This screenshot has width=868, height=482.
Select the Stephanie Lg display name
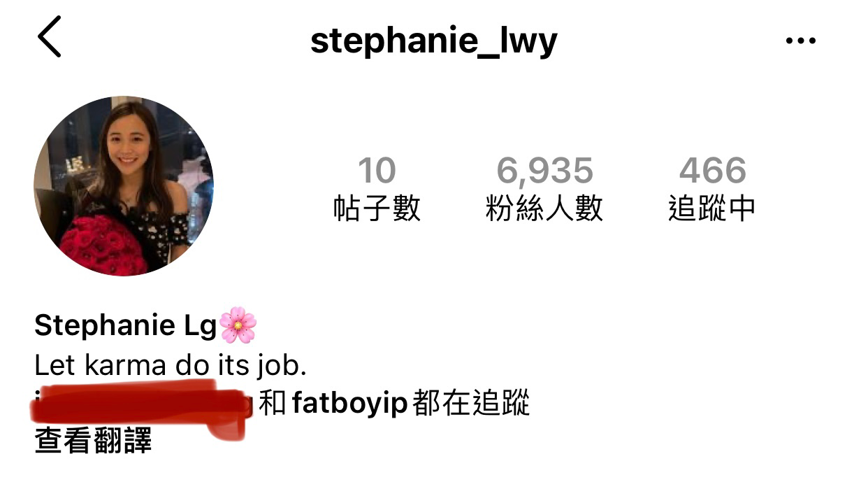click(126, 326)
